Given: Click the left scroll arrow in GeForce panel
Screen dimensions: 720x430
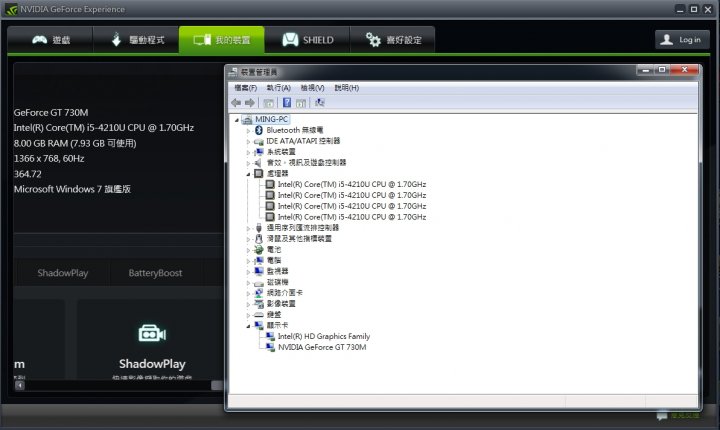Looking at the screenshot, I should pyautogui.click(x=20, y=385).
